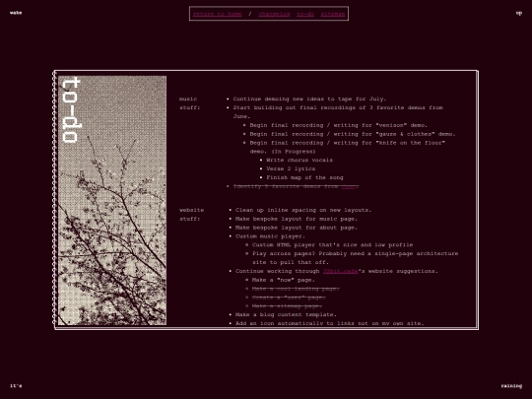Click struck-through 'Create a "uses" page'

point(289,298)
